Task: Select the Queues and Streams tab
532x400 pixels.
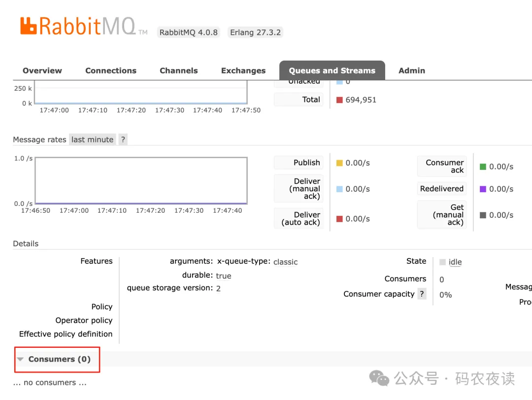Action: (x=332, y=70)
